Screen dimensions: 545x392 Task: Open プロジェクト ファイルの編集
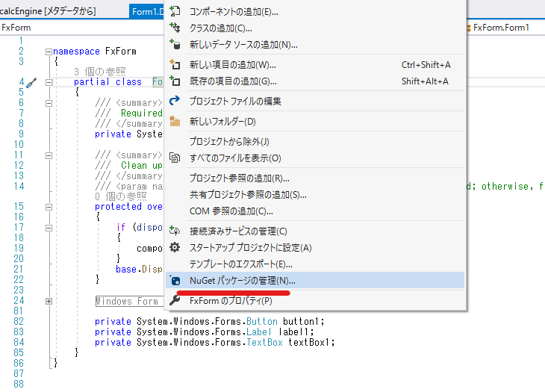coord(315,101)
